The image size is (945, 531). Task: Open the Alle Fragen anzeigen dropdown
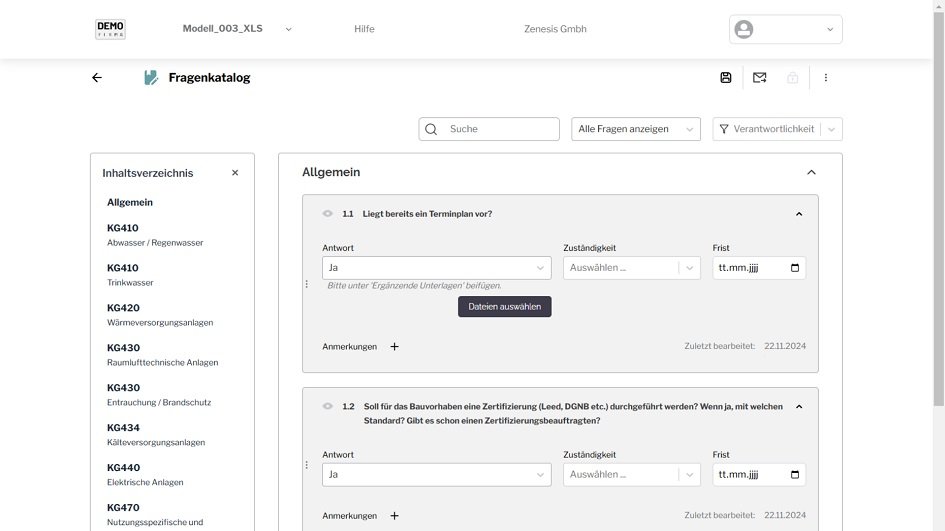(636, 129)
